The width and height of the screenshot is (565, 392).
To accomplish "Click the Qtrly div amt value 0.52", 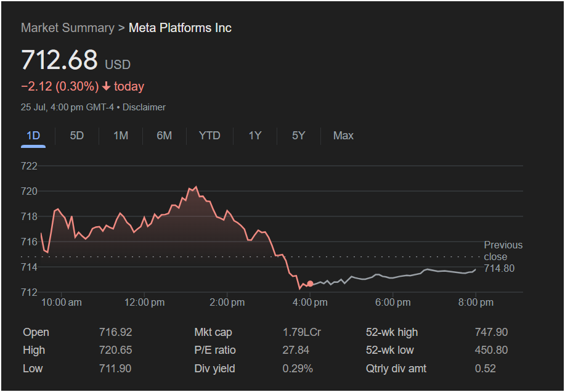I will (486, 369).
